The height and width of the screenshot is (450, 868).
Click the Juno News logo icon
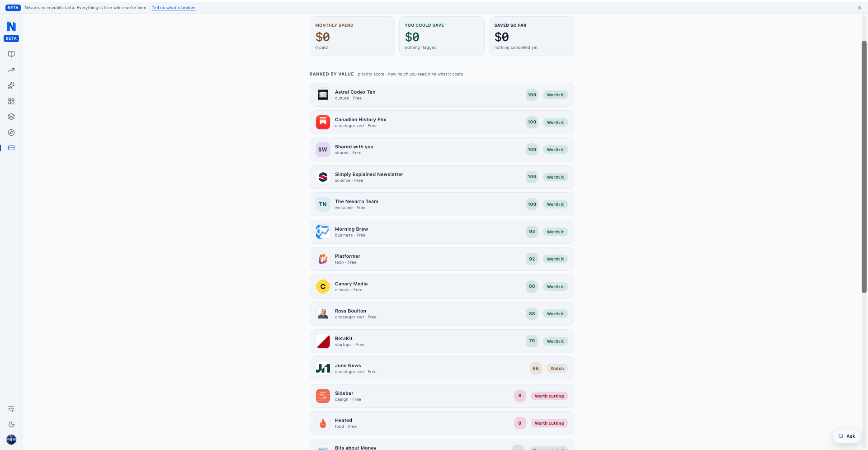323,369
